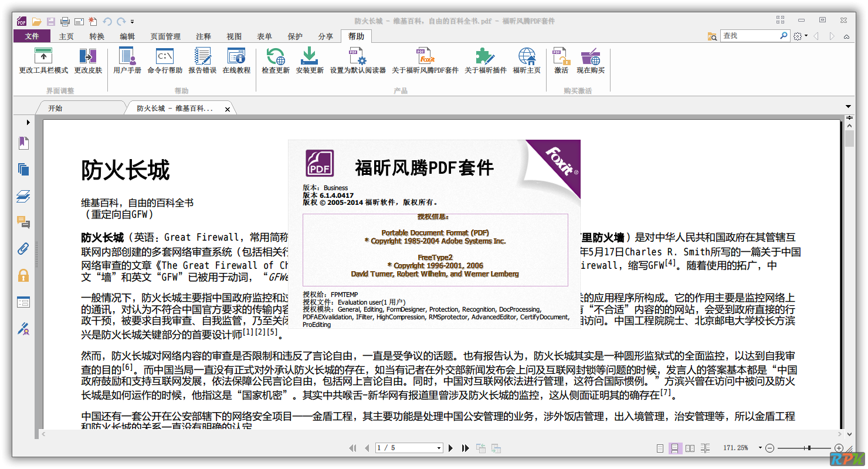
Task: Click the zoom slider handle
Action: tap(809, 448)
